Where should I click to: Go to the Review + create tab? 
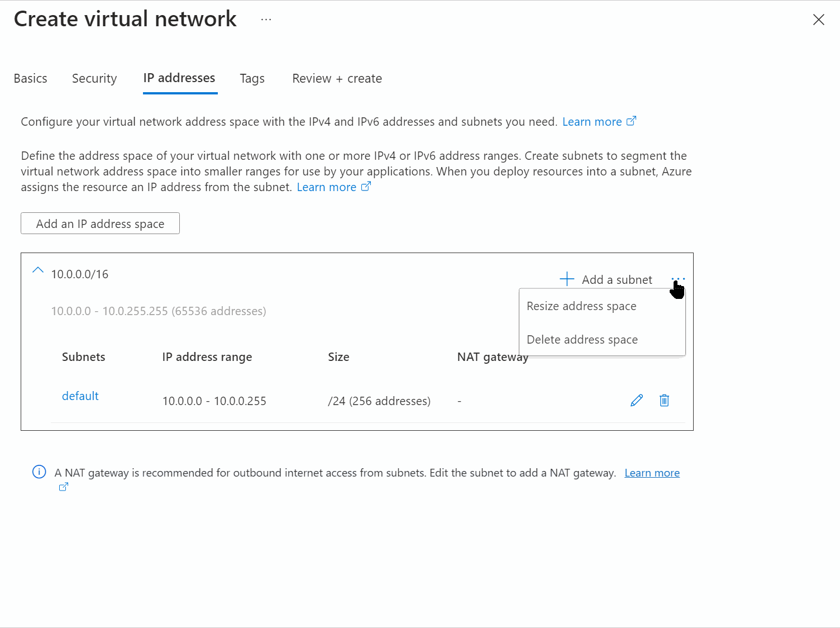[336, 78]
